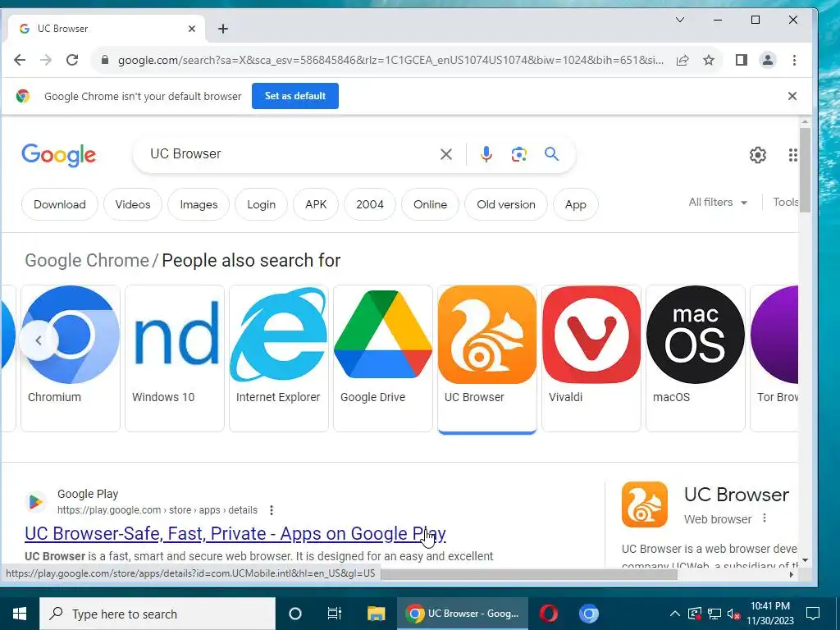Select the 2004 filter chip

click(x=370, y=204)
